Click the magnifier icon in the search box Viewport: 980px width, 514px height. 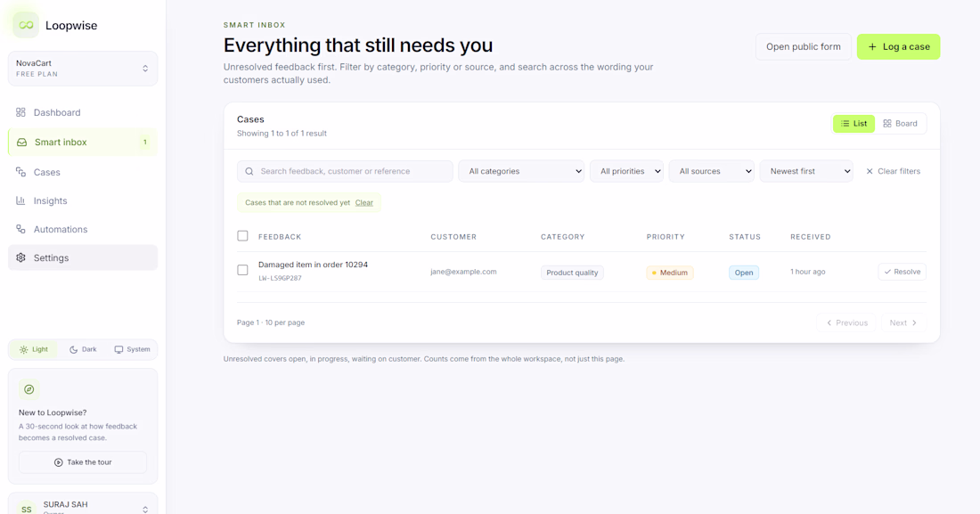[x=249, y=171]
